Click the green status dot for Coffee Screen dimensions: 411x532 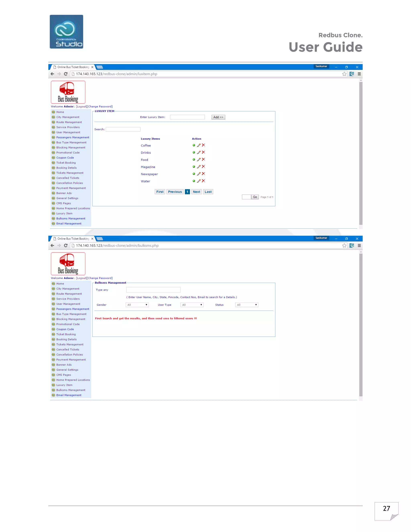click(x=194, y=145)
